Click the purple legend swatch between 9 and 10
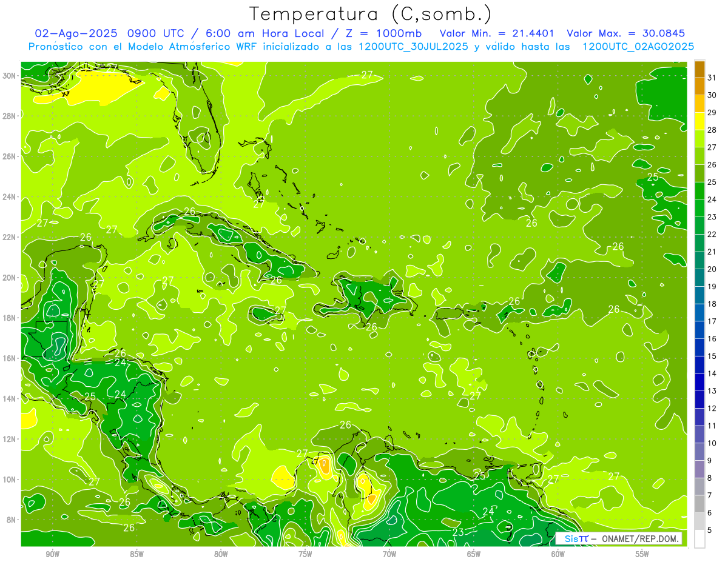The width and height of the screenshot is (728, 562). [699, 452]
